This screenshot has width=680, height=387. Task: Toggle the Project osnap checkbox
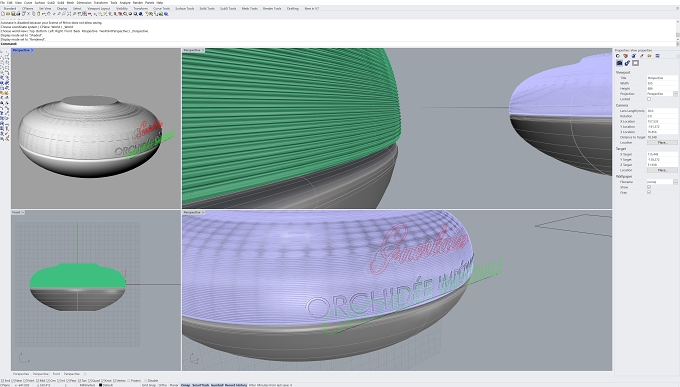(129, 380)
